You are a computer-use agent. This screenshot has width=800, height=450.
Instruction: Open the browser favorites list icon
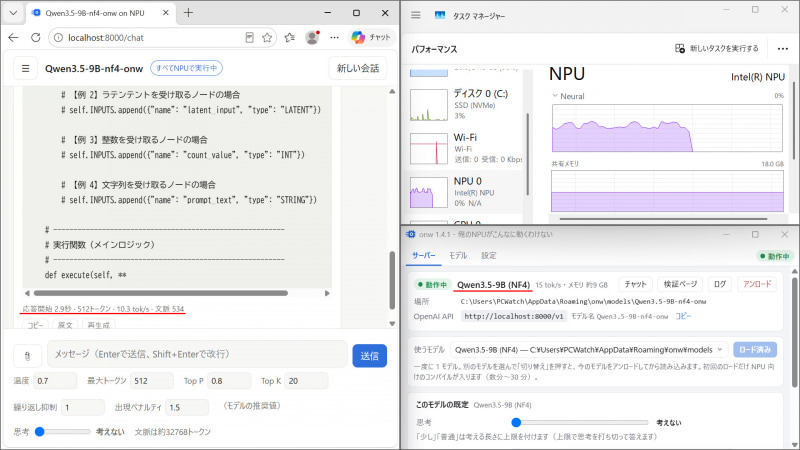(290, 37)
